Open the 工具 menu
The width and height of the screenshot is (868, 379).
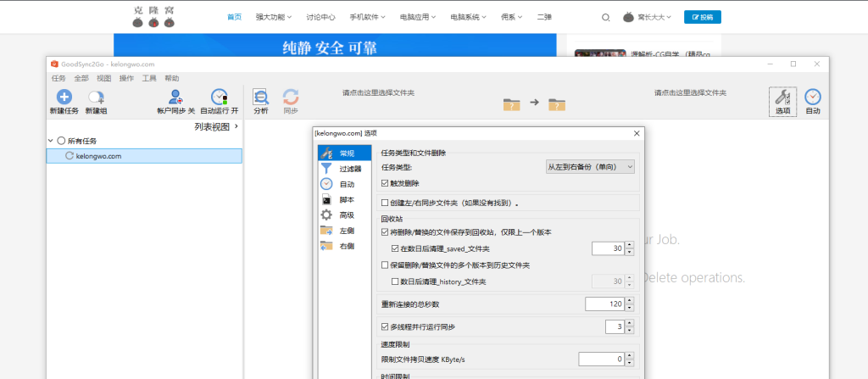coord(149,78)
